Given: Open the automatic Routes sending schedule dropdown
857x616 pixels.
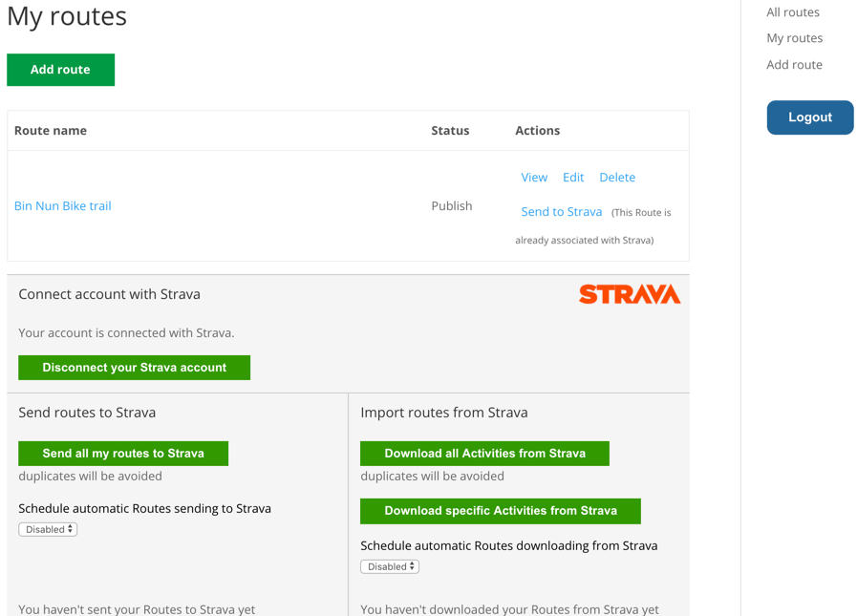Looking at the screenshot, I should point(48,529).
